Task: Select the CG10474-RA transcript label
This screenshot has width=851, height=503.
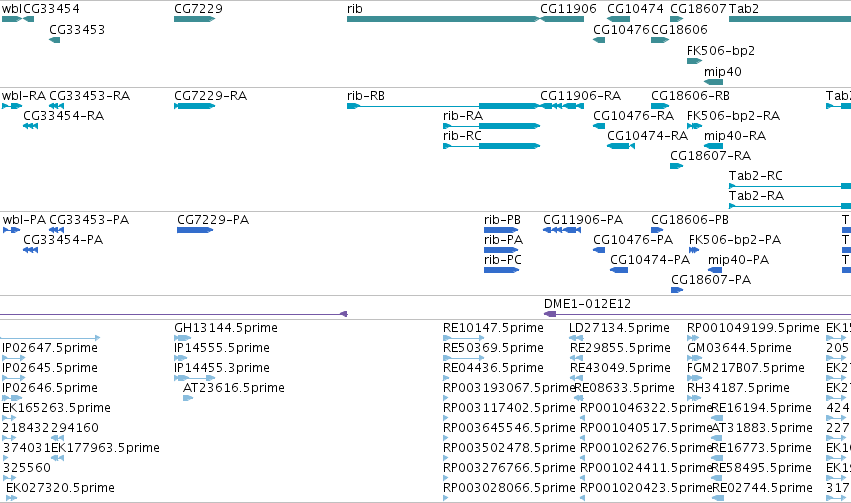Action: coord(647,136)
